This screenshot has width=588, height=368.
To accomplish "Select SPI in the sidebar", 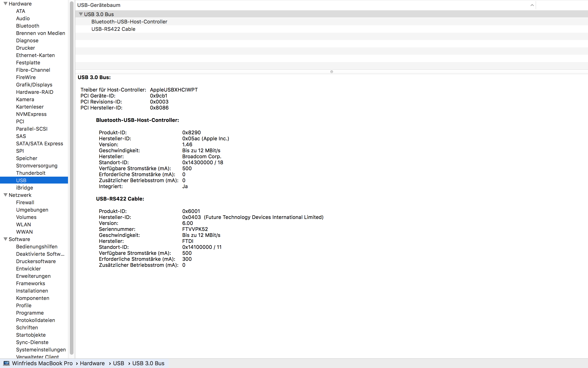I will point(20,151).
